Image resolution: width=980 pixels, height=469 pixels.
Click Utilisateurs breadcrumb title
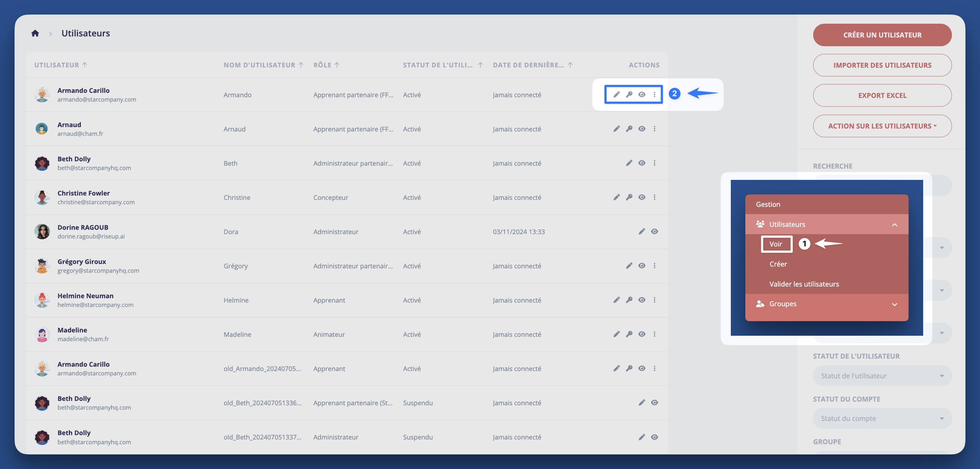[86, 33]
